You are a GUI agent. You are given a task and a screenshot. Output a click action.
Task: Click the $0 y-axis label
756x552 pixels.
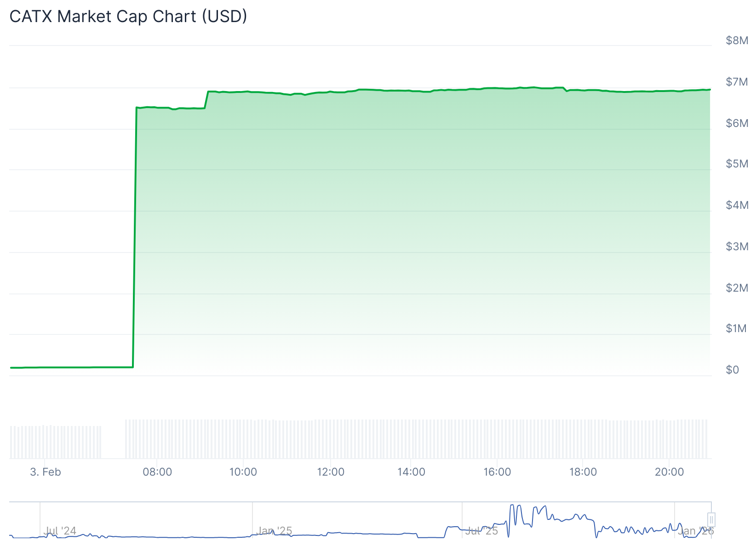coord(732,370)
